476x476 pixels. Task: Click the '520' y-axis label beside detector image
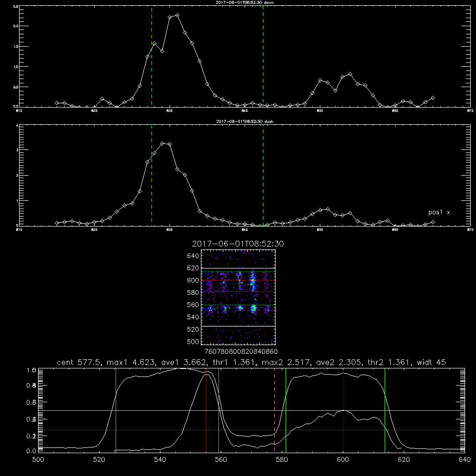click(x=193, y=329)
